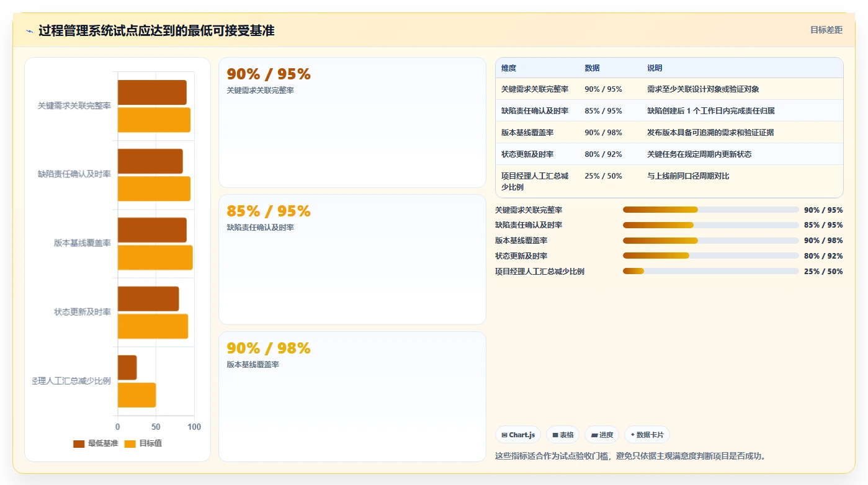Select the 90% / 98% data card
The image size is (868, 485).
(352, 396)
